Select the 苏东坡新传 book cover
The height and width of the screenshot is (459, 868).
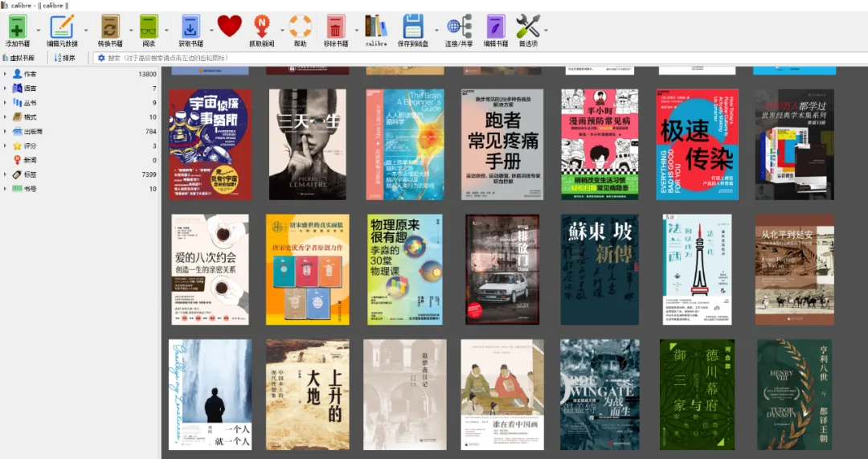coord(600,269)
